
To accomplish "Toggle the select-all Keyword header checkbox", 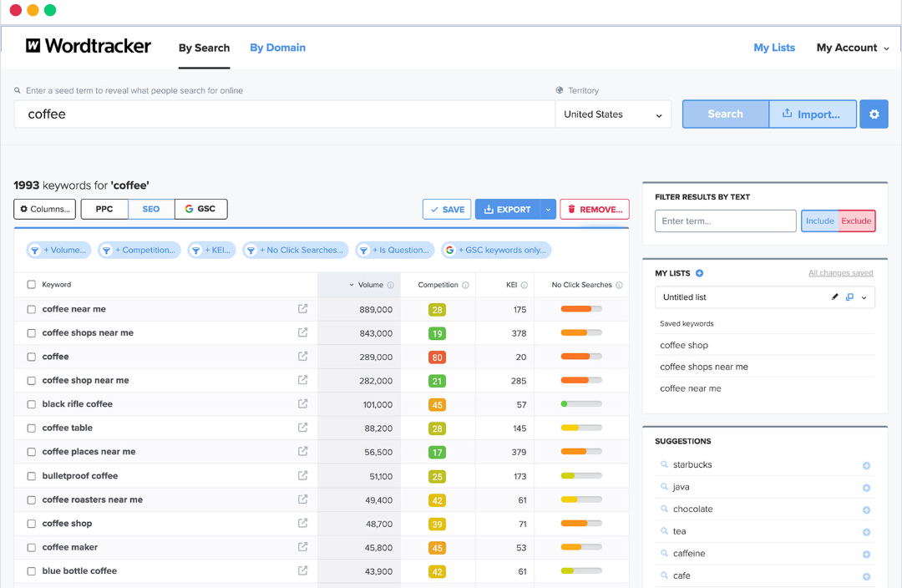I will pyautogui.click(x=31, y=285).
